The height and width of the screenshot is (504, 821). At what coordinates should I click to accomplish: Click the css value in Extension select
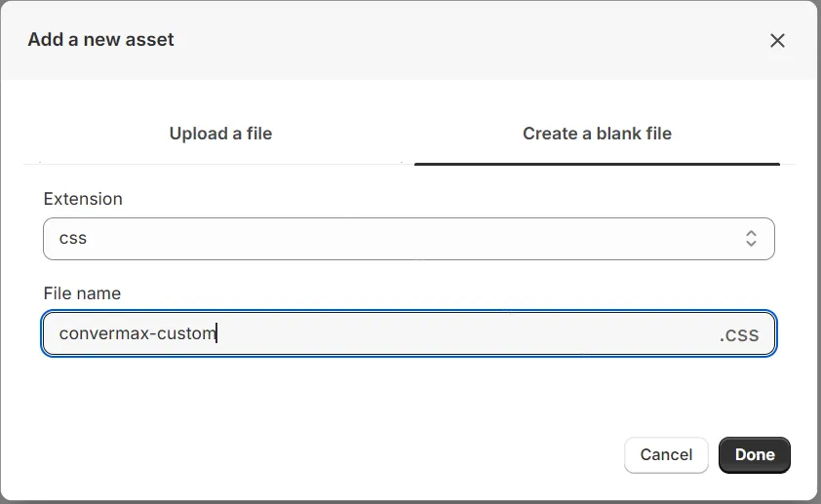(x=73, y=238)
